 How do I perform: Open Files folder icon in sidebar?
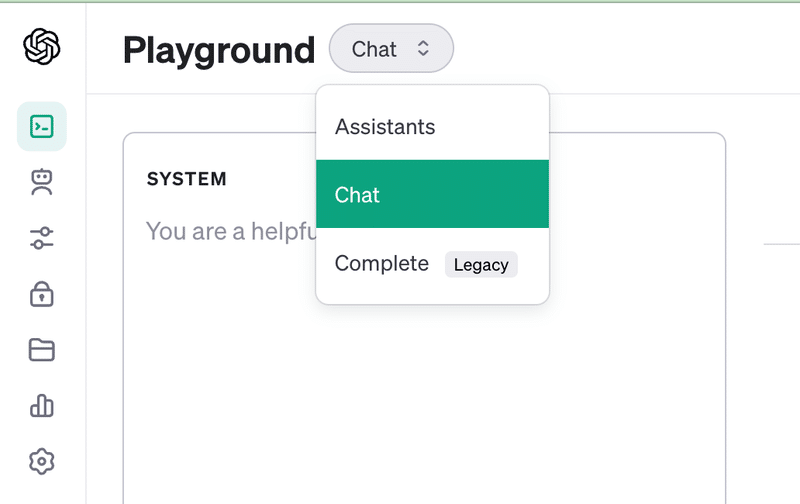[42, 350]
